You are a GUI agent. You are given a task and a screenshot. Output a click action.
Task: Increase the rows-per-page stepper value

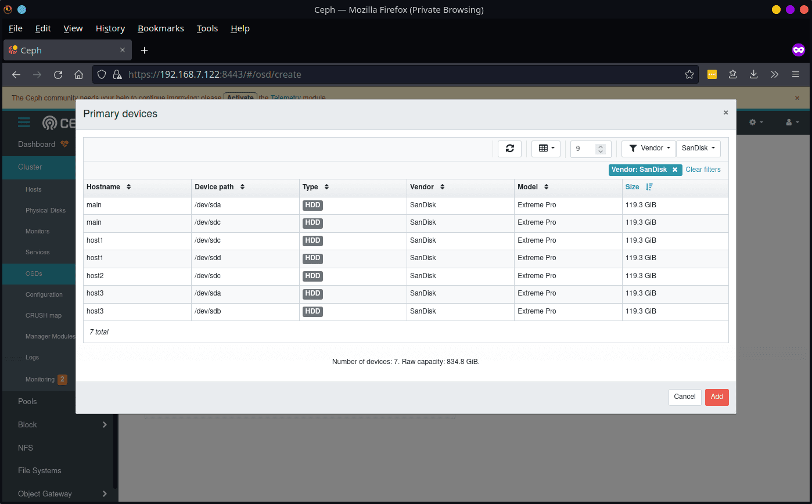(601, 146)
